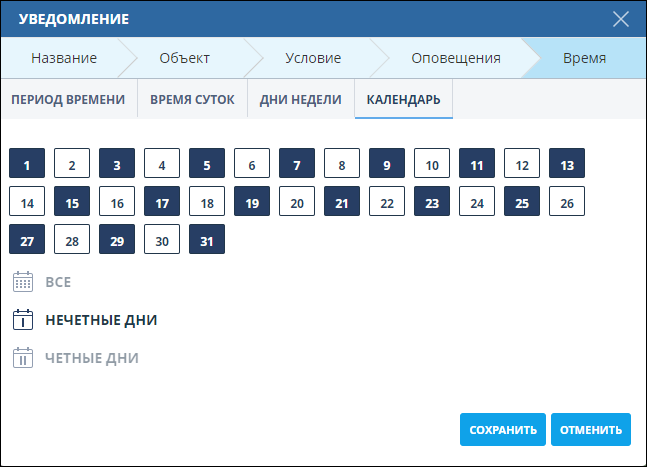647x467 pixels.
Task: Deselect day 13 in calendar
Action: click(x=567, y=163)
